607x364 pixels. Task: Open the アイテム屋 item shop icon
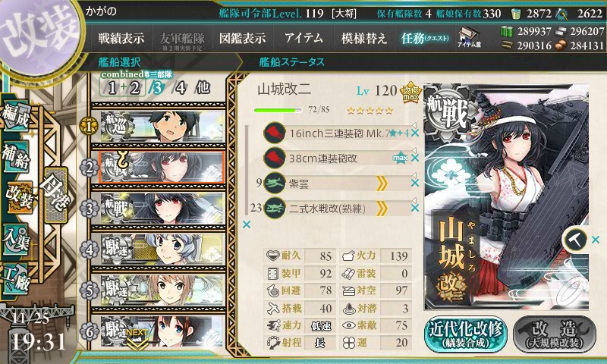tap(468, 37)
